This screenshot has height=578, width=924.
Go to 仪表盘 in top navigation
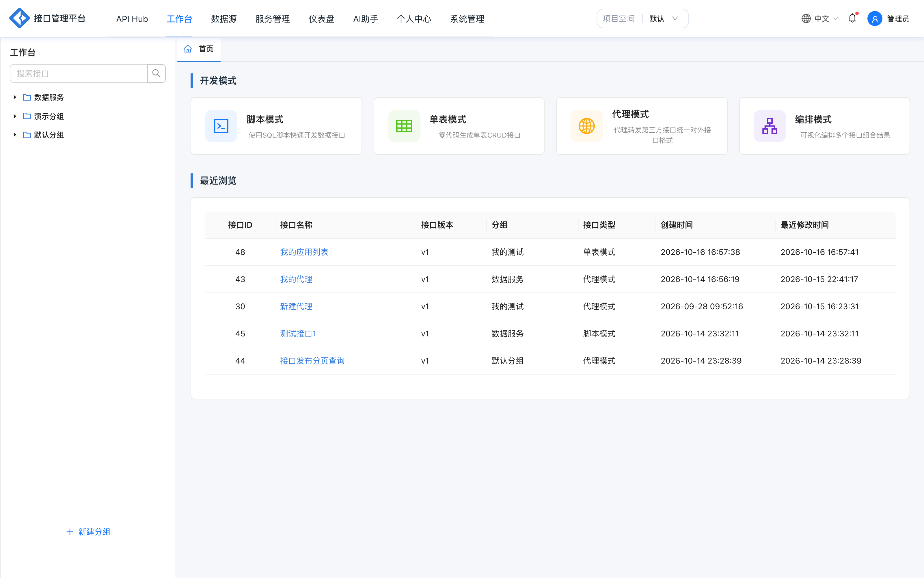(321, 19)
